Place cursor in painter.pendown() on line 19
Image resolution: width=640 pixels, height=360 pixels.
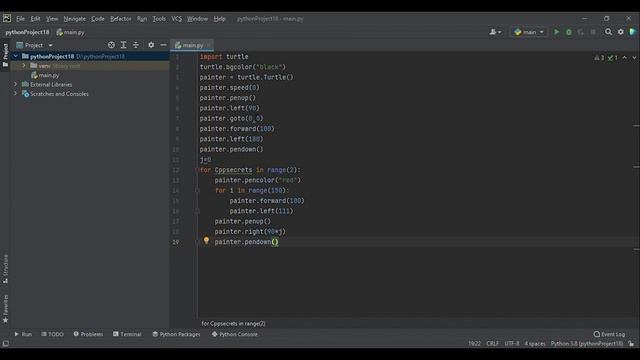(x=246, y=242)
